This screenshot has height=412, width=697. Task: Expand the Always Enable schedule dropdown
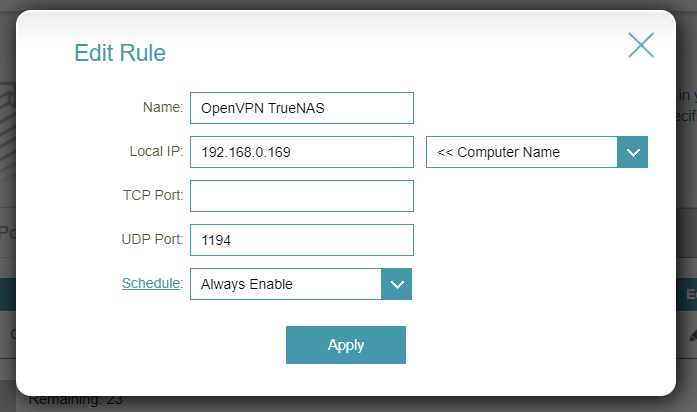[300, 284]
